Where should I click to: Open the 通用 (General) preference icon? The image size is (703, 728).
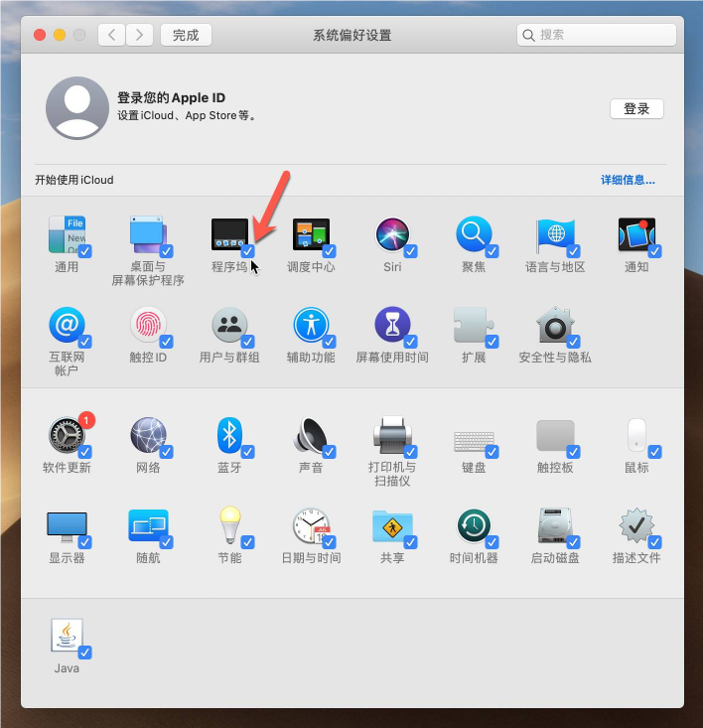(x=67, y=234)
